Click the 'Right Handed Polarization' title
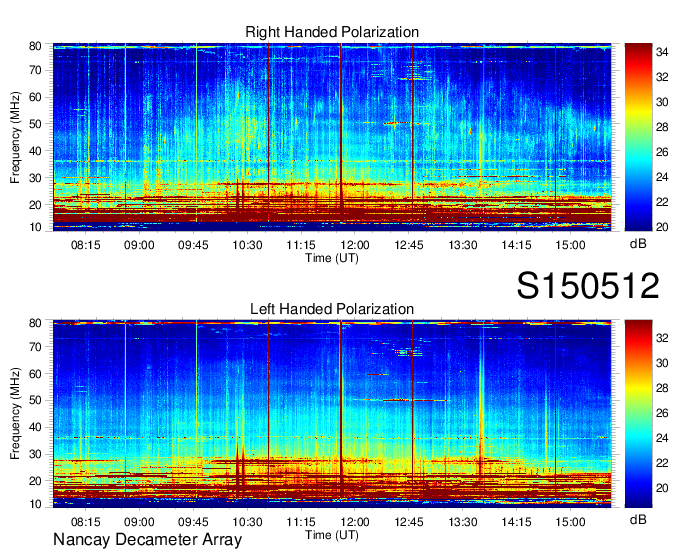680x552 pixels. (x=332, y=32)
